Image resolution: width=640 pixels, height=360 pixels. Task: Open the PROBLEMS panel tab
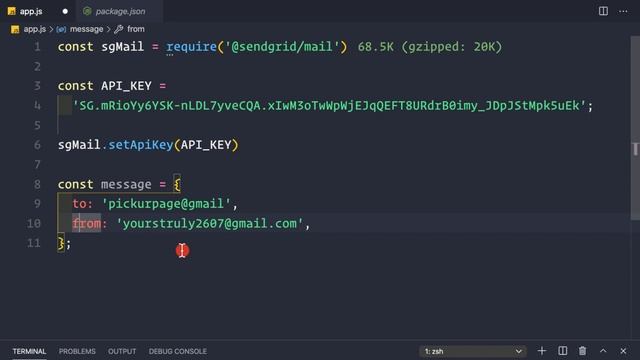pyautogui.click(x=77, y=351)
